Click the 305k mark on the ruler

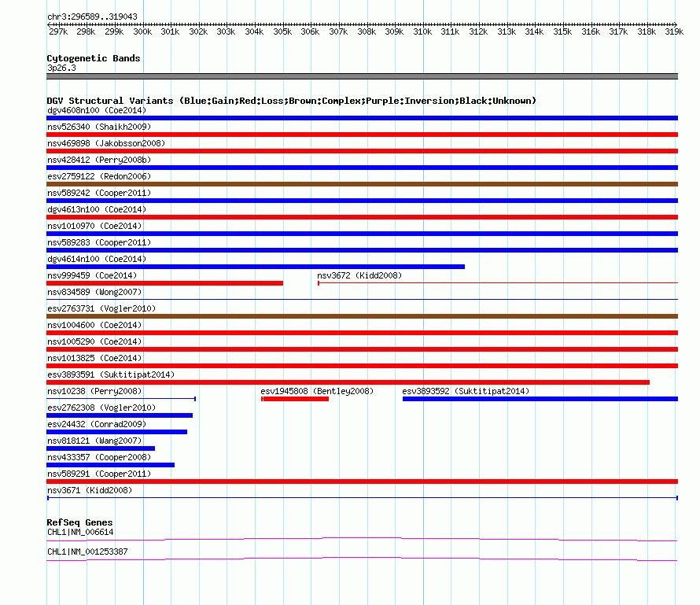(282, 31)
